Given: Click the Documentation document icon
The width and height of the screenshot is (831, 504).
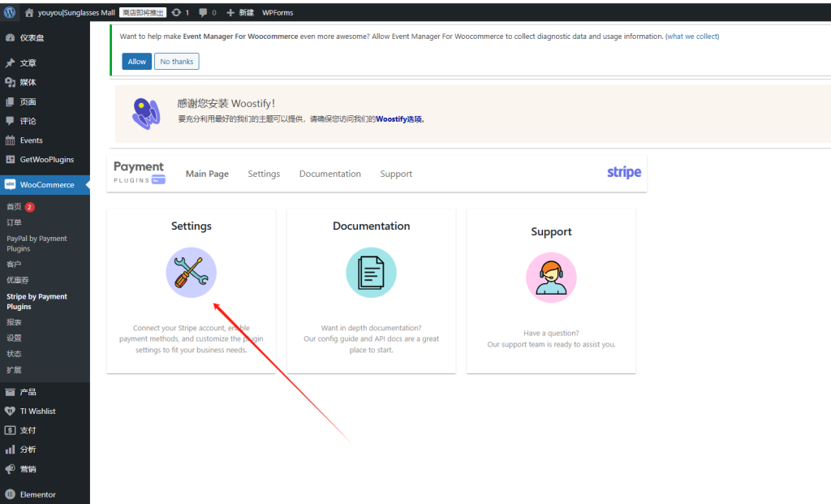Looking at the screenshot, I should (x=371, y=273).
